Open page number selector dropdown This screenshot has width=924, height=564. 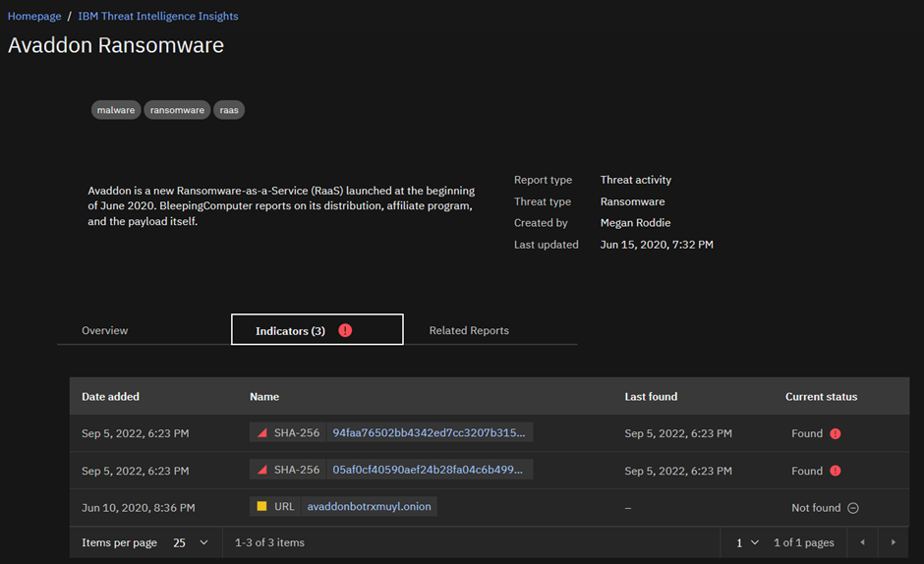(x=747, y=542)
